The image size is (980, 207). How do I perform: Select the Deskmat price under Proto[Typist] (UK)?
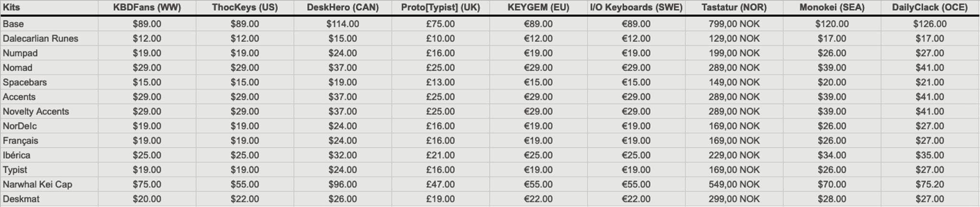click(440, 199)
